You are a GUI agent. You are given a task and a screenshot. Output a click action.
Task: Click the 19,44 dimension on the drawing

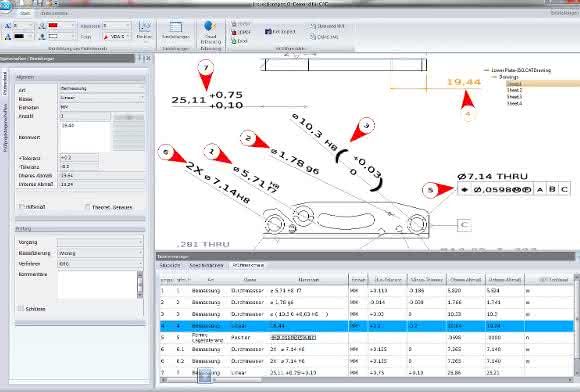[464, 82]
